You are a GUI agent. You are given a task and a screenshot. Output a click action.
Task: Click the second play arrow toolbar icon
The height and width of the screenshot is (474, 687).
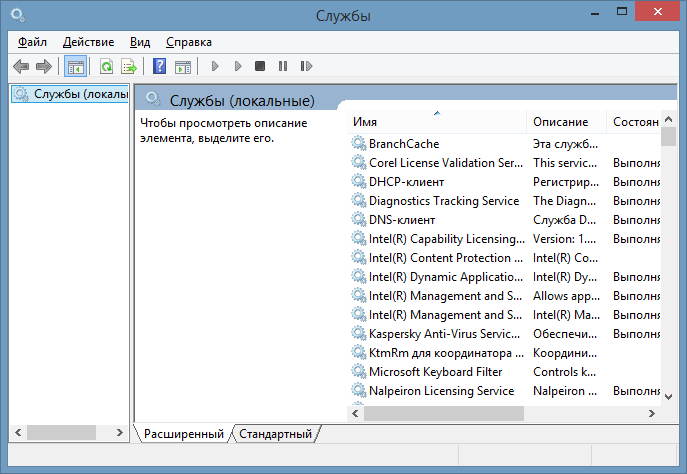(238, 66)
